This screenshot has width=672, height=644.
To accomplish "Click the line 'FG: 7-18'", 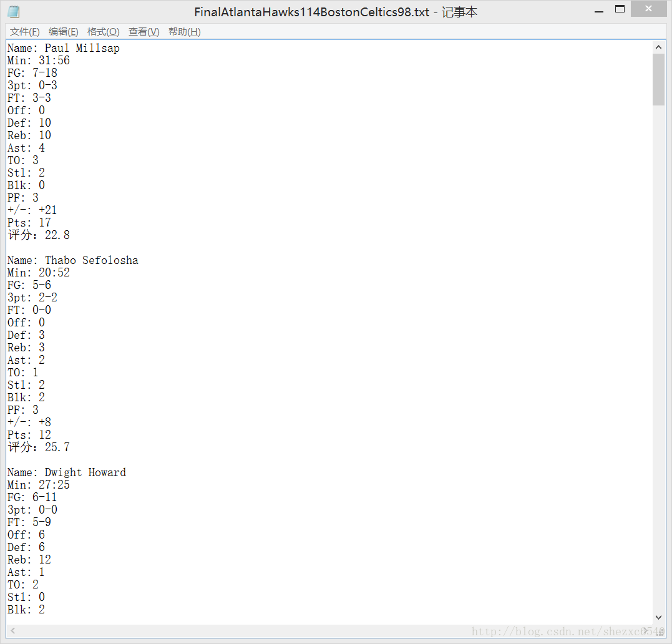I will click(x=32, y=73).
